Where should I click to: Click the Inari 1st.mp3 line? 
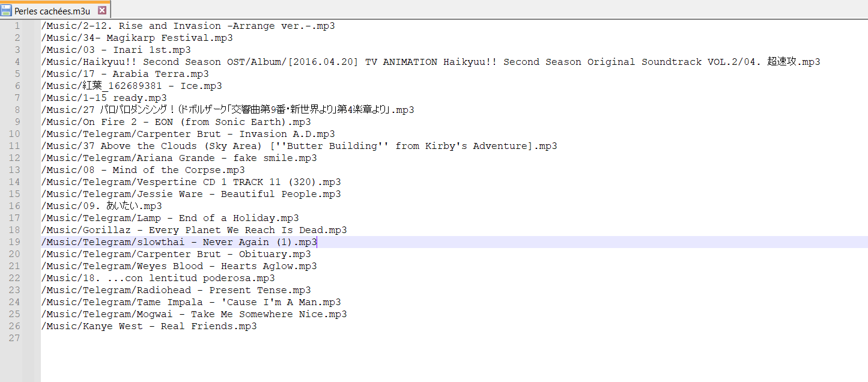[x=116, y=50]
